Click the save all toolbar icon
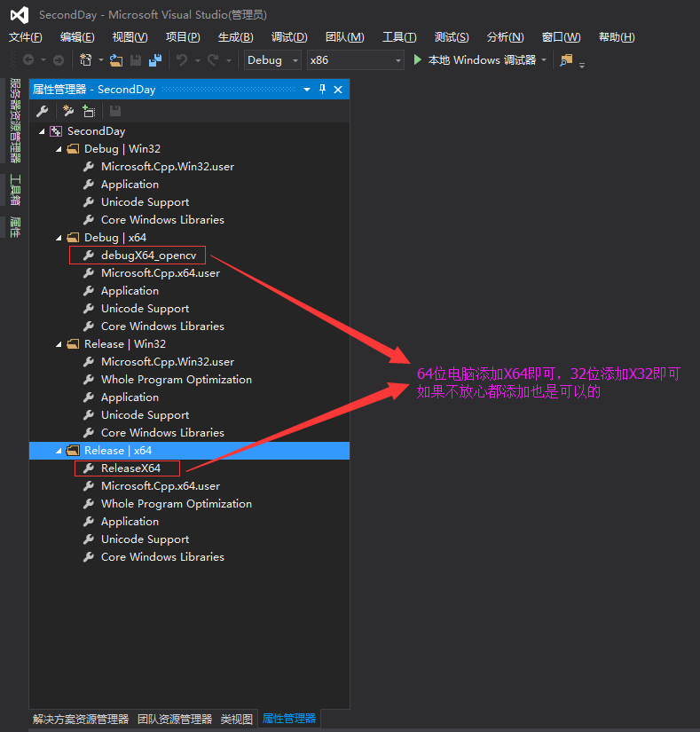Image resolution: width=700 pixels, height=732 pixels. click(155, 60)
